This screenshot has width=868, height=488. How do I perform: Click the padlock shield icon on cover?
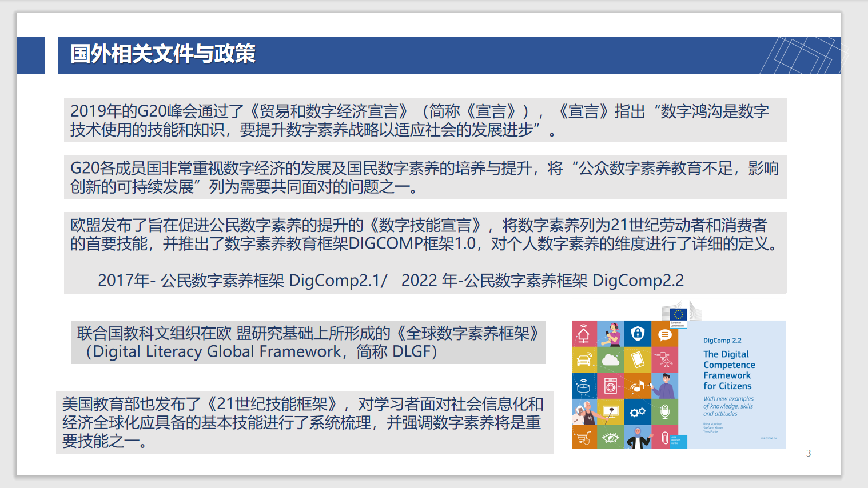coord(638,333)
